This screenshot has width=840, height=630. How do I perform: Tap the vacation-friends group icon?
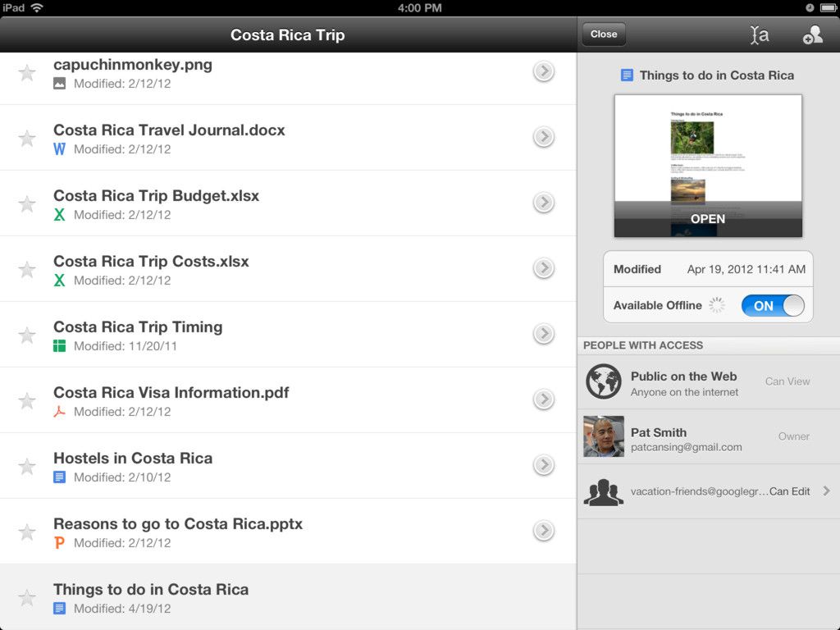point(604,492)
